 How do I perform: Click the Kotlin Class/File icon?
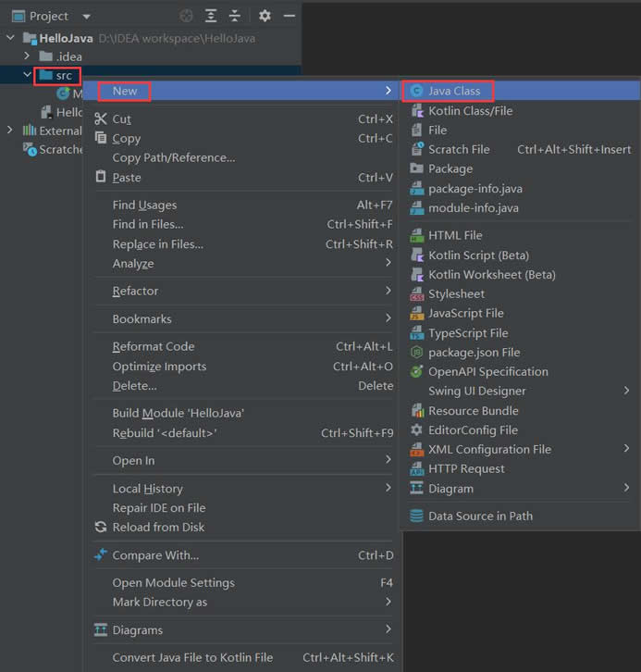pyautogui.click(x=417, y=110)
